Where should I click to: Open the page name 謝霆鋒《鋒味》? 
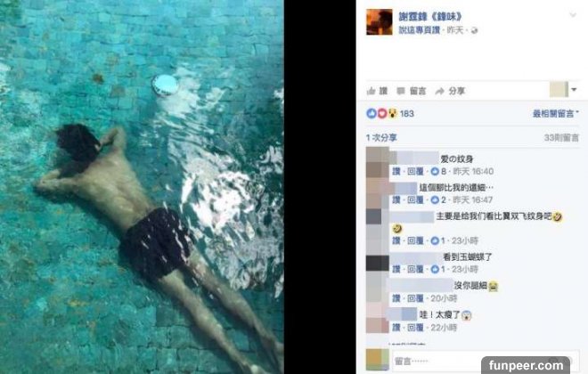(430, 17)
